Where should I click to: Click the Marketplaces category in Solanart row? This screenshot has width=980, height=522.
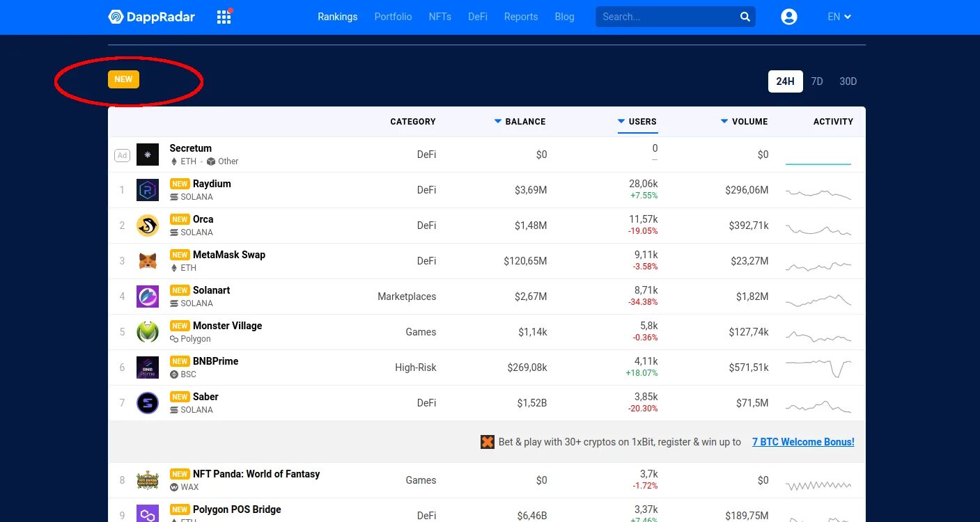click(407, 296)
